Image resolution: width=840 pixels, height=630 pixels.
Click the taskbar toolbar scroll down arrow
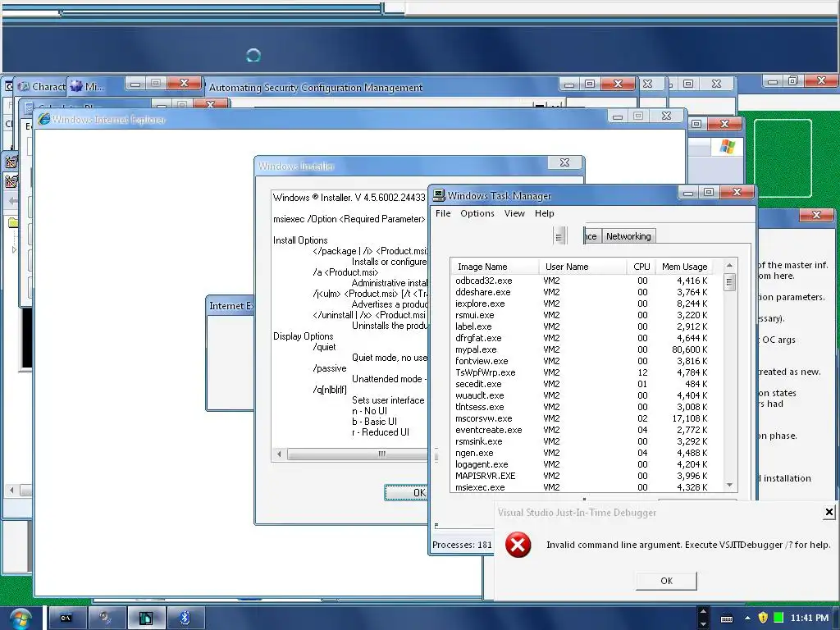[703, 624]
